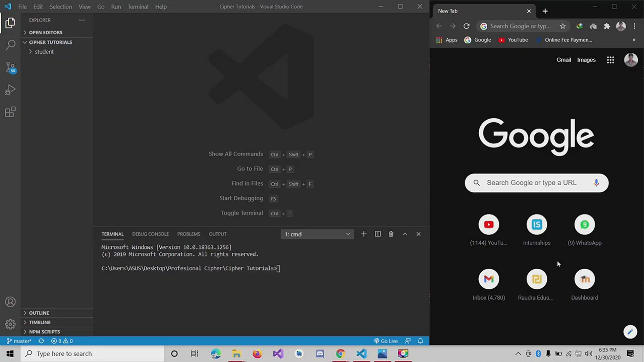Click Google search box on new tab page
This screenshot has height=362, width=644.
537,183
